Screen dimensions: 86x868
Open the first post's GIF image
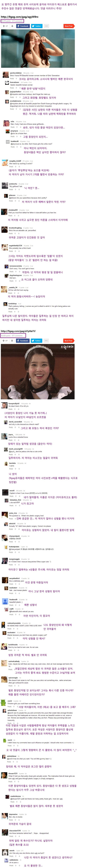coord(38,49)
